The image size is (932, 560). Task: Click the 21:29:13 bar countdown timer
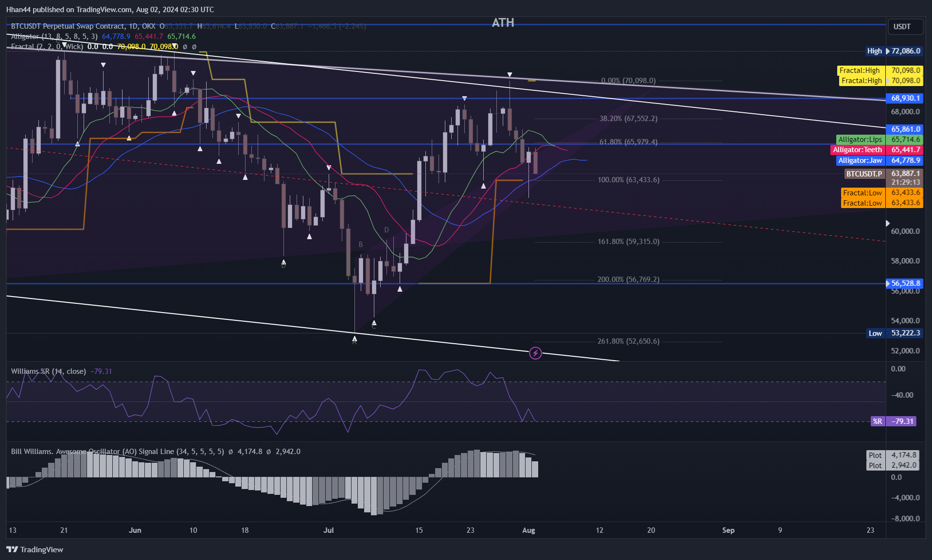(905, 182)
